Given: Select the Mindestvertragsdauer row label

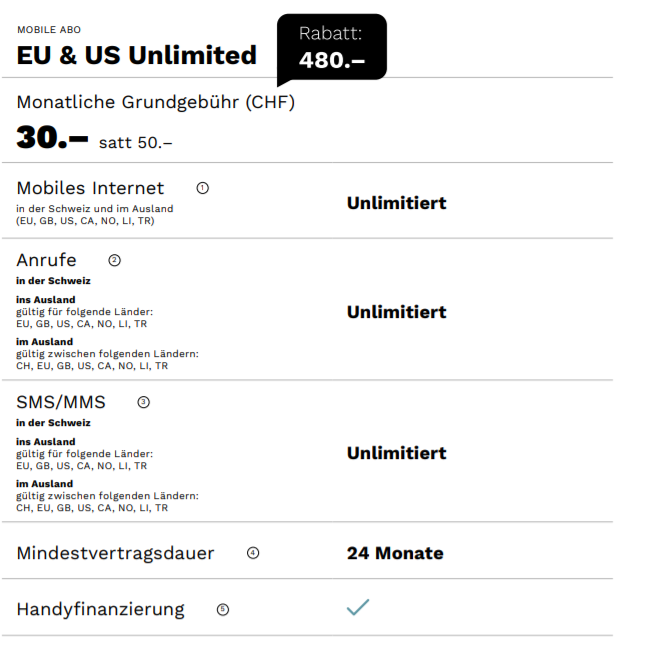Looking at the screenshot, I should [x=115, y=553].
